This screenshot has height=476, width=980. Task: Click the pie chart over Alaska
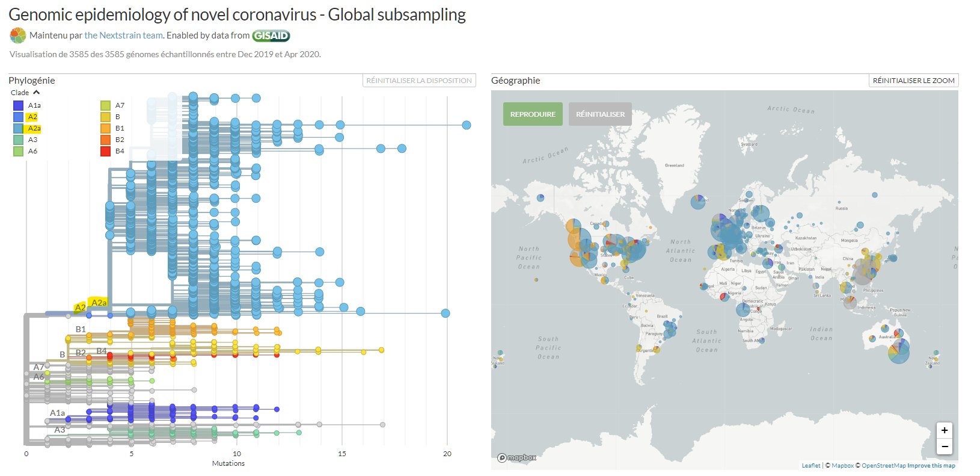click(x=541, y=198)
